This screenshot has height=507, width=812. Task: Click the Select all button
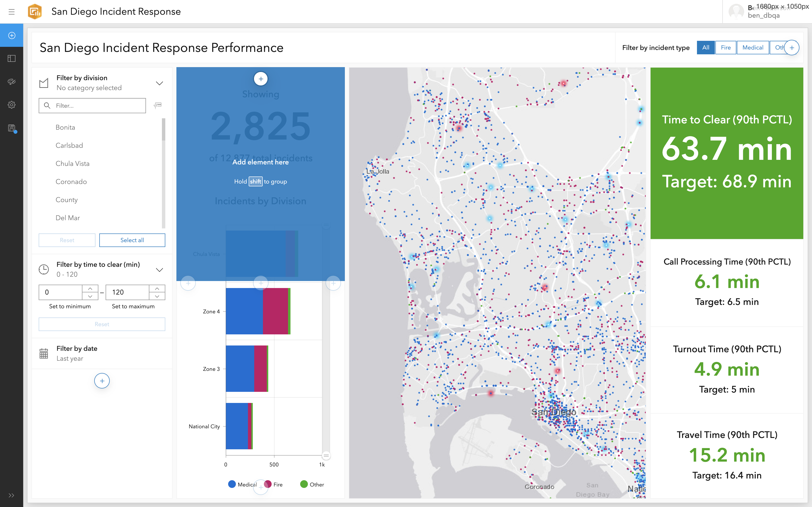point(132,240)
